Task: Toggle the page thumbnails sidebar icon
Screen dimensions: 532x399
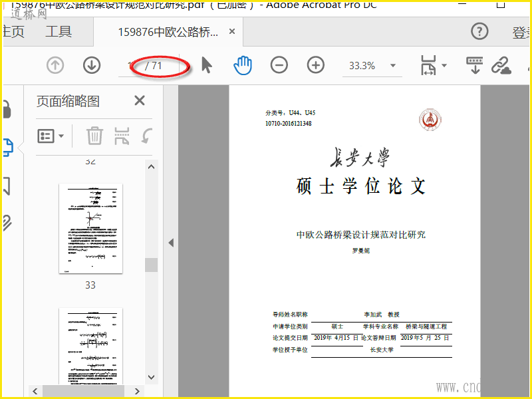Action: click(x=8, y=148)
